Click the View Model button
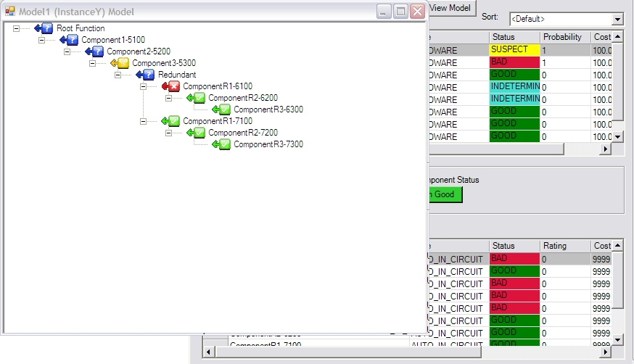634x364 pixels. pyautogui.click(x=452, y=8)
